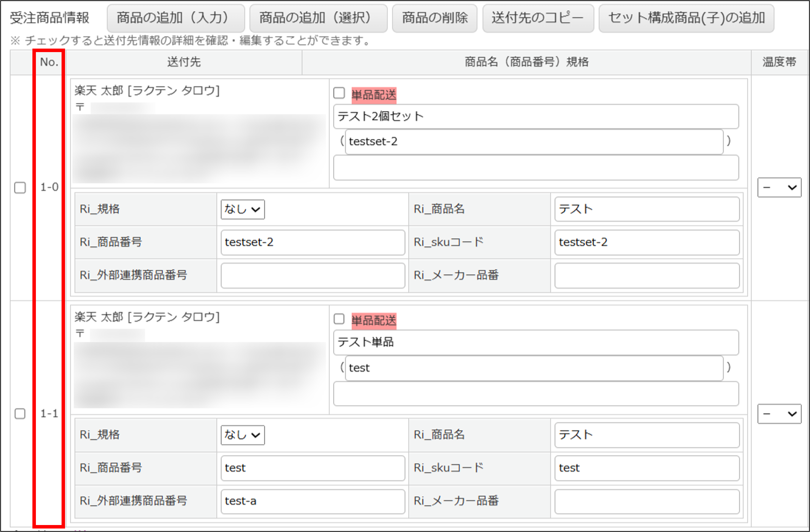Click product name field テスト2個セット
This screenshot has width=810, height=532.
tap(536, 116)
